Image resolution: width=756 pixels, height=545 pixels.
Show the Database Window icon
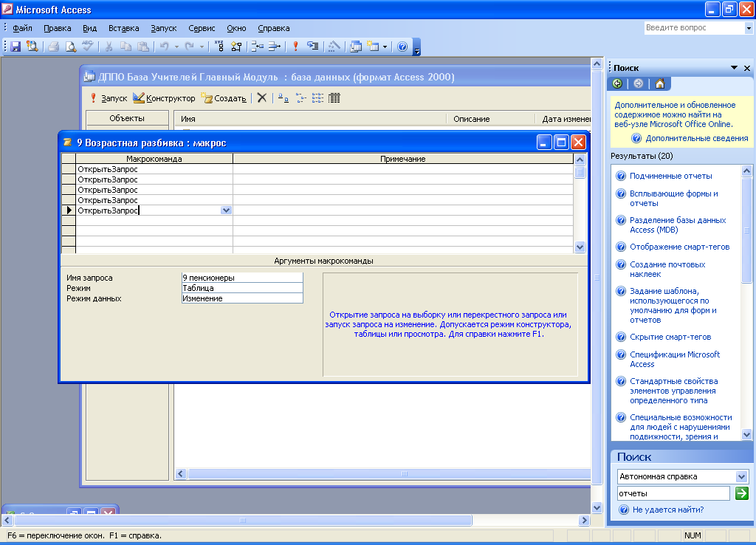(x=356, y=47)
